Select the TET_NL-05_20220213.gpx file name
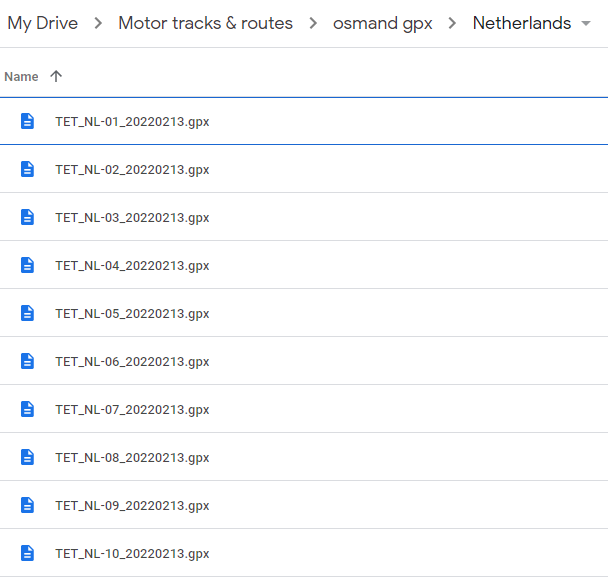Screen dimensions: 608x587 pos(132,314)
